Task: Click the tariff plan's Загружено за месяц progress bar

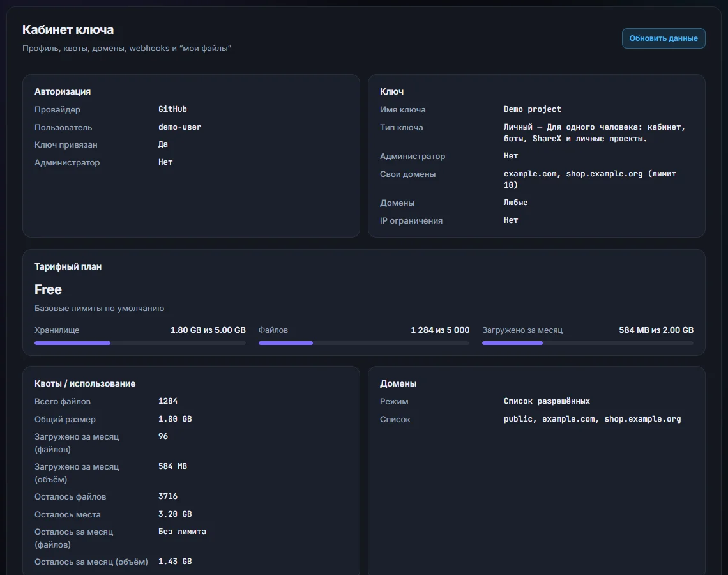Action: click(x=588, y=343)
